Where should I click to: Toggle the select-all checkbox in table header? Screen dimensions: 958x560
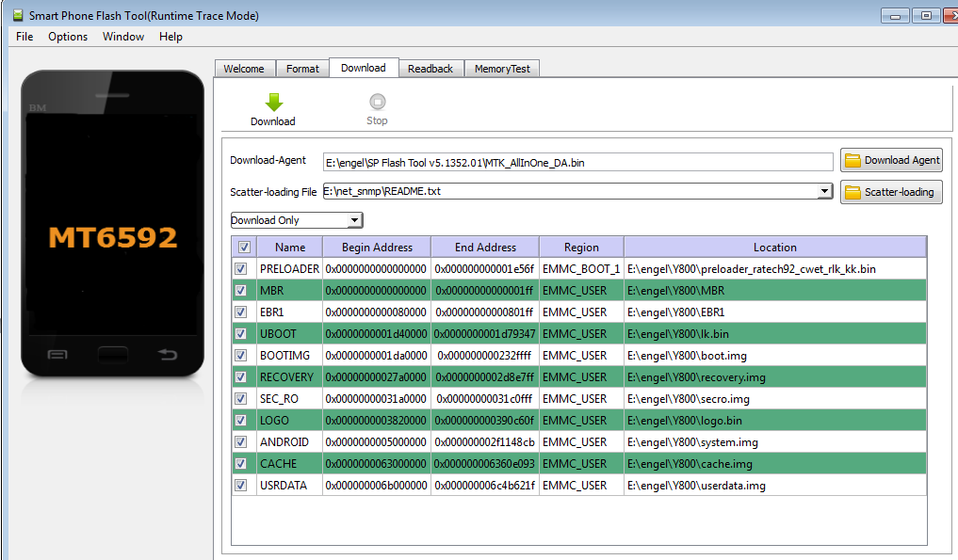point(244,248)
